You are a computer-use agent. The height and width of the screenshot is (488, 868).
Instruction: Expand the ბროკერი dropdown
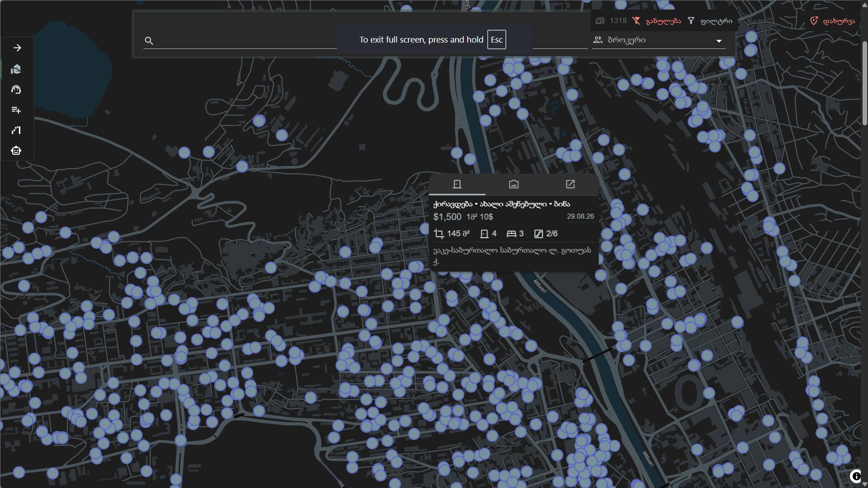659,40
